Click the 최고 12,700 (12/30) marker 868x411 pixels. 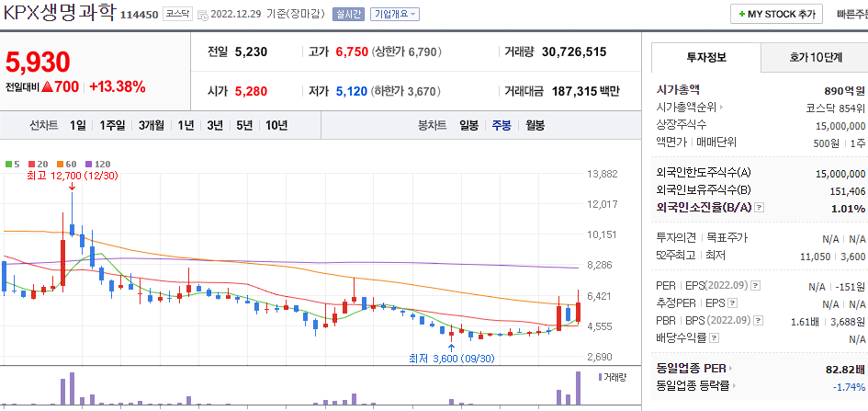coord(72,176)
